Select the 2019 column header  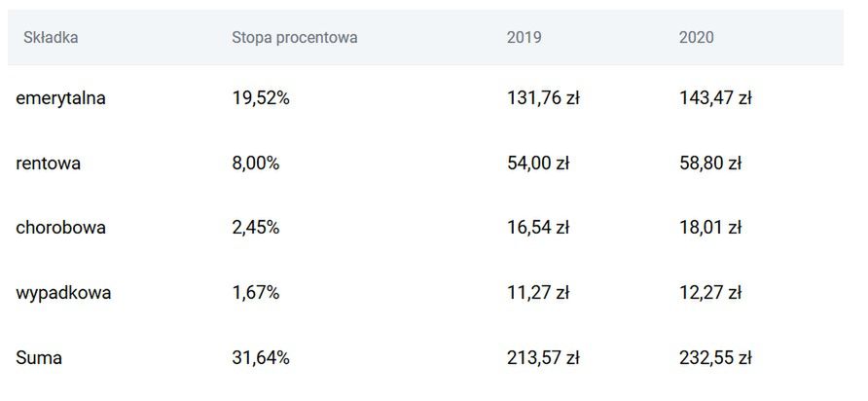tap(524, 38)
